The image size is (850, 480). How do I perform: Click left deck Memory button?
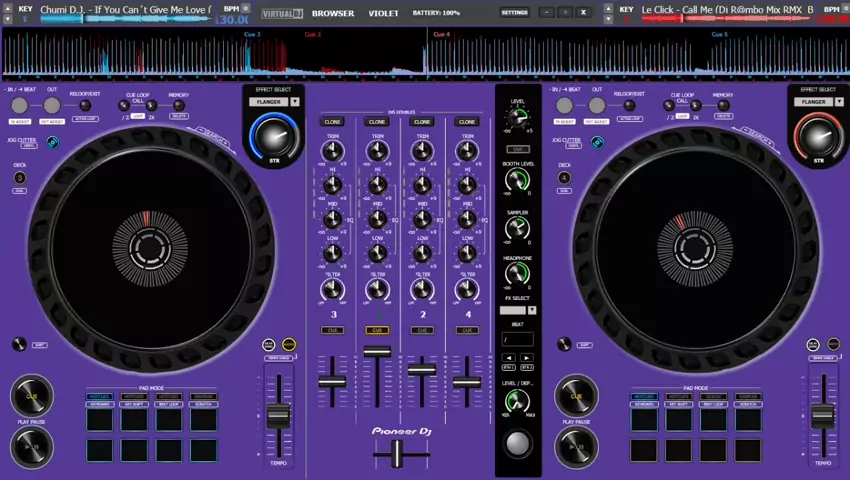pos(178,105)
